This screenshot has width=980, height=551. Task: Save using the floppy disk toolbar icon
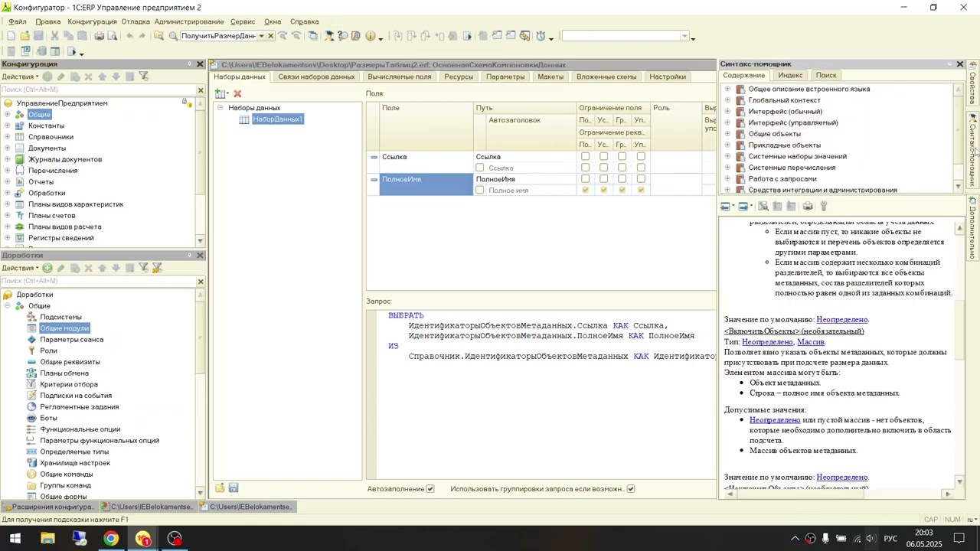coord(39,36)
